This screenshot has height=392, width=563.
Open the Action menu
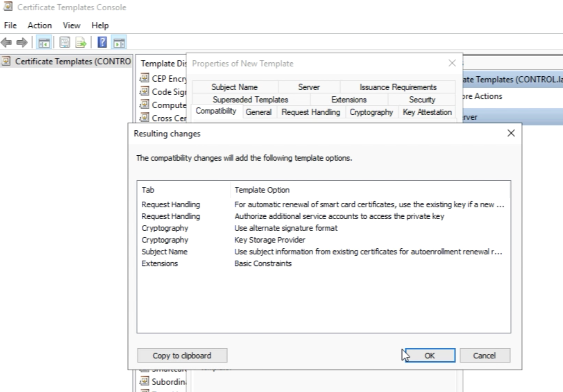(40, 25)
